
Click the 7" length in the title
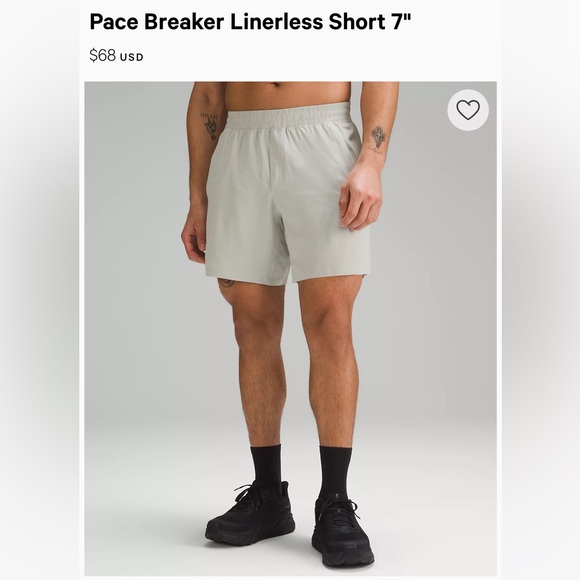401,21
